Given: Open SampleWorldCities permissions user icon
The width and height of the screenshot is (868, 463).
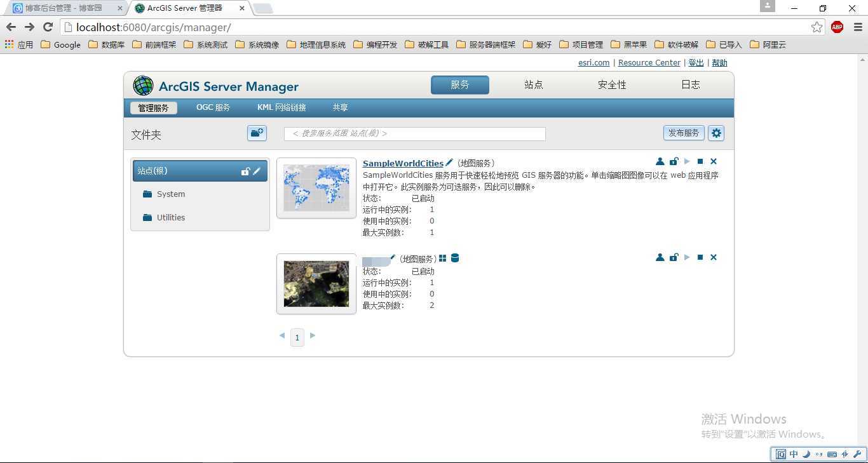Looking at the screenshot, I should pyautogui.click(x=660, y=161).
